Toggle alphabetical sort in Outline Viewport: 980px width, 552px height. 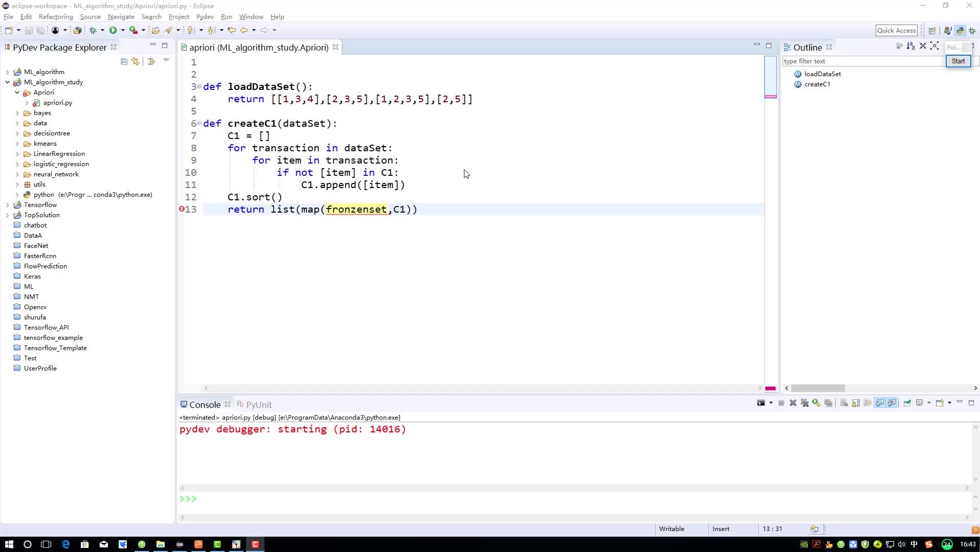pyautogui.click(x=911, y=46)
